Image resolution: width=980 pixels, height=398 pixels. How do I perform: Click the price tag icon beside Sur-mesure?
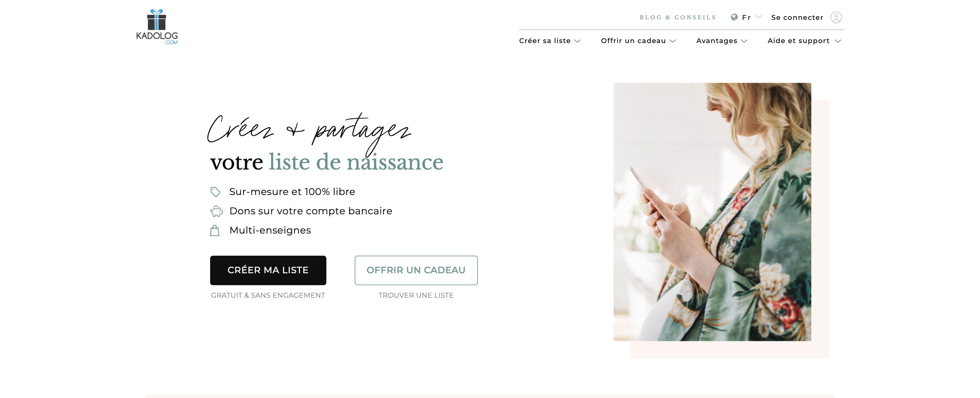point(215,192)
